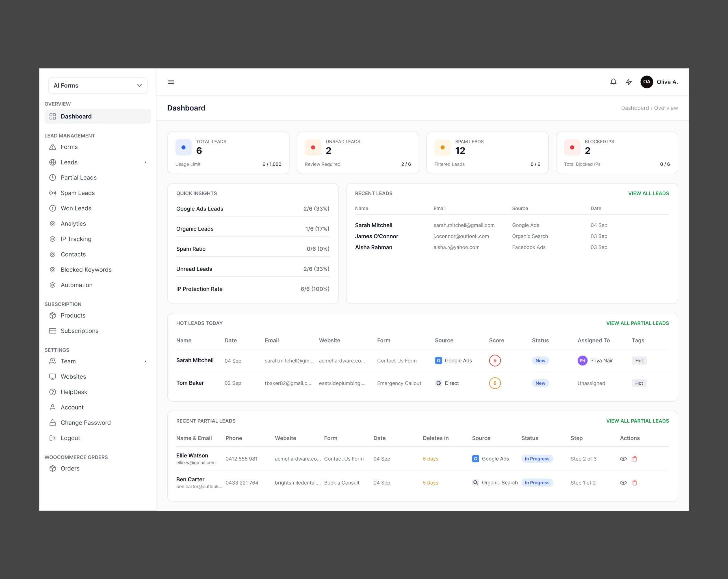Image resolution: width=728 pixels, height=579 pixels.
Task: Open Change Password page
Action: coord(97,423)
